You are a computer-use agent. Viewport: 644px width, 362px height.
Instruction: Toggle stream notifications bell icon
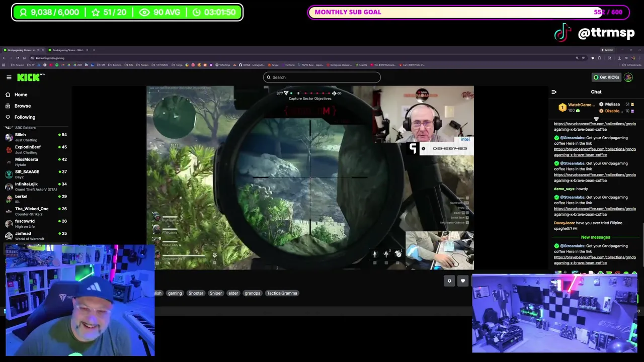pyautogui.click(x=449, y=281)
